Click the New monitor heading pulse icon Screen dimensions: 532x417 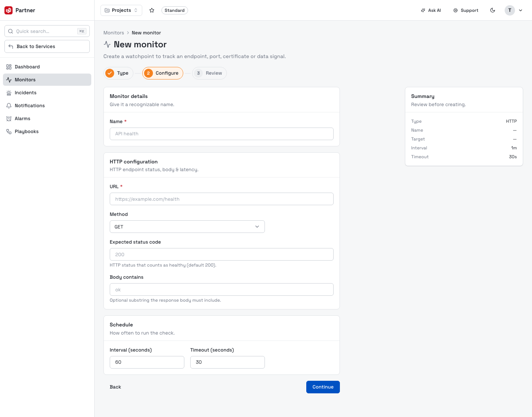107,44
